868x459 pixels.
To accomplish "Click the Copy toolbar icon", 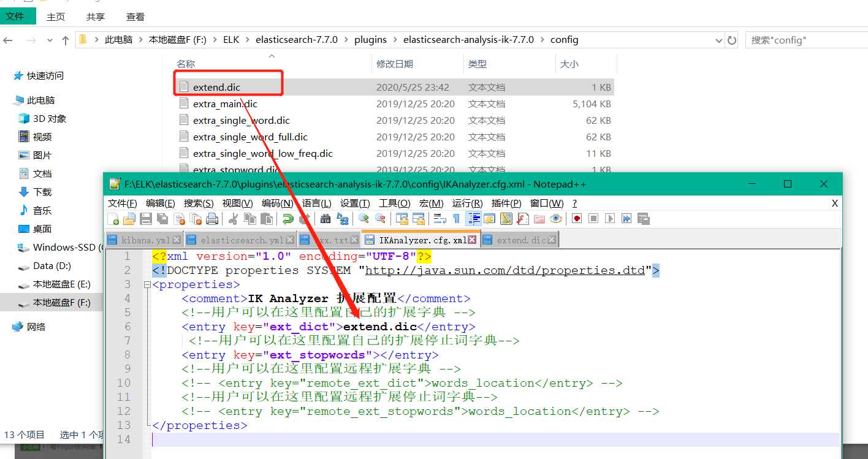I will (x=250, y=219).
